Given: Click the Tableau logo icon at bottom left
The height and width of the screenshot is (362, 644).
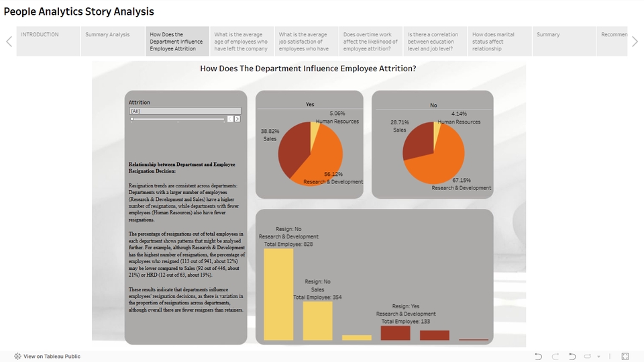Looking at the screenshot, I should coord(17,357).
